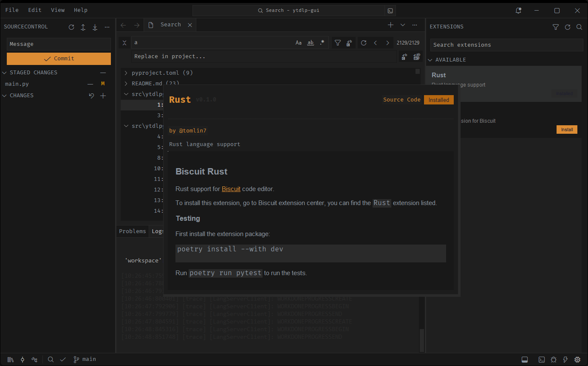Open the Source Code link for Rust

[x=401, y=100]
